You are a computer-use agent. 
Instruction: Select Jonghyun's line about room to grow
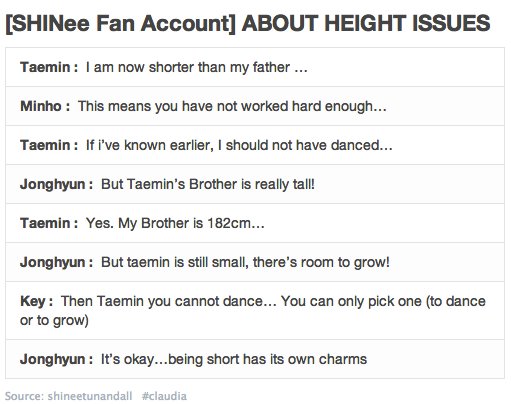coord(255,262)
